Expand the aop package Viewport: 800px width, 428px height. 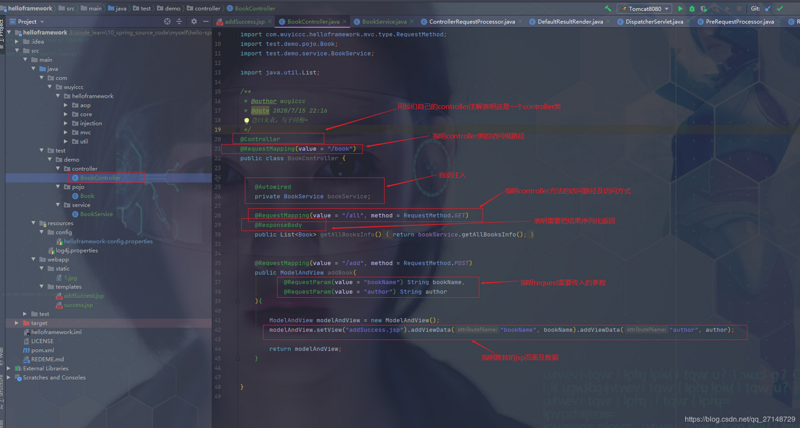[x=66, y=105]
